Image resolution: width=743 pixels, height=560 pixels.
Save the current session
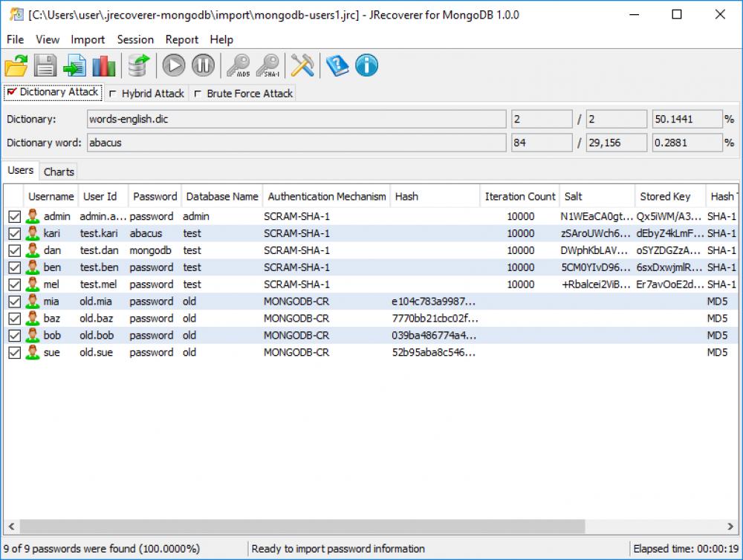(45, 65)
